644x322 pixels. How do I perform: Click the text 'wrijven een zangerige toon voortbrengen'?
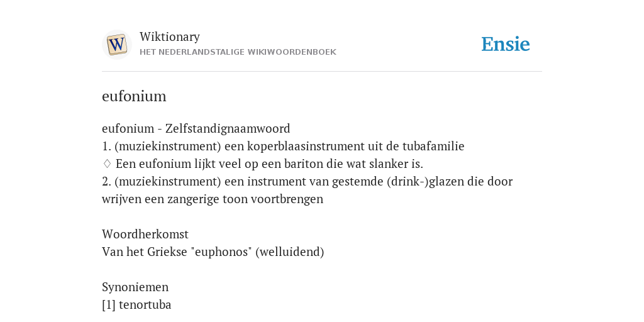[213, 199]
